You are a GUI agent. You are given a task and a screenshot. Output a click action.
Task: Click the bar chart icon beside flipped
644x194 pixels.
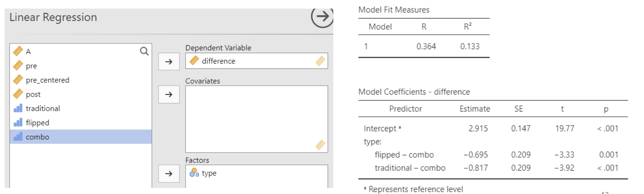tap(18, 122)
